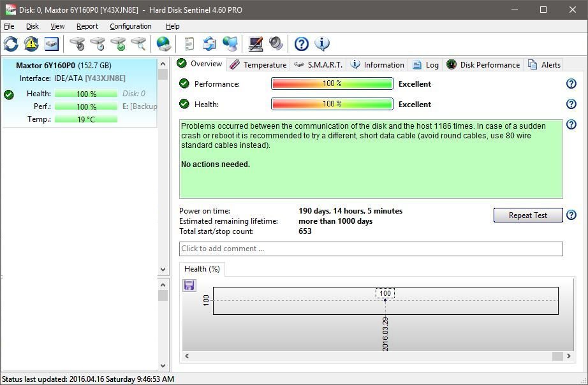Click the disk with green checkmark icon

pos(118,44)
